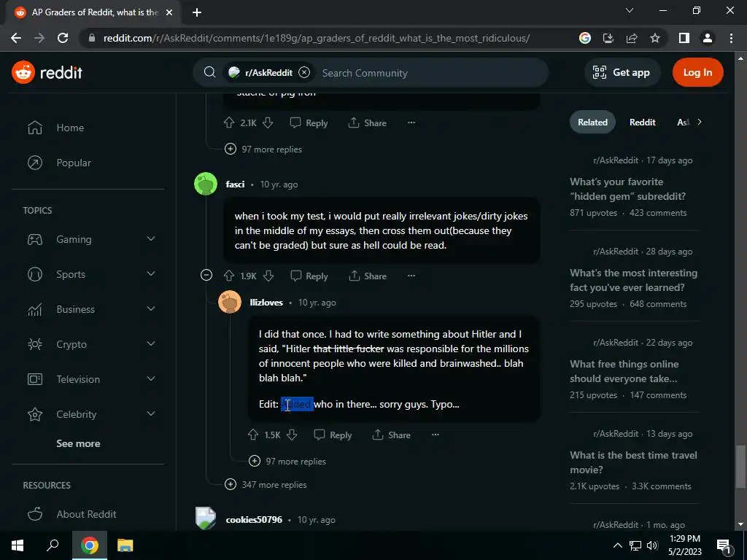
Task: Open cookies50796's user profile name
Action: 254,519
